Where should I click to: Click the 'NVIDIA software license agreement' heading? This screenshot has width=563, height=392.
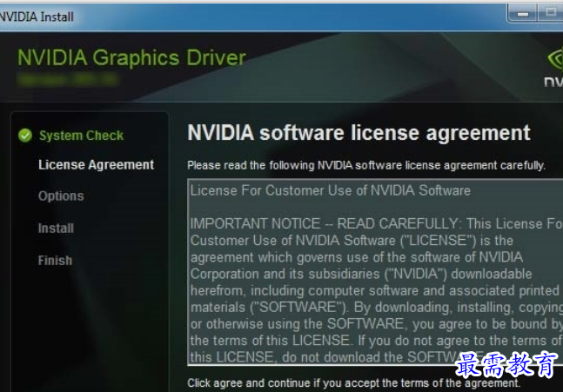point(359,133)
